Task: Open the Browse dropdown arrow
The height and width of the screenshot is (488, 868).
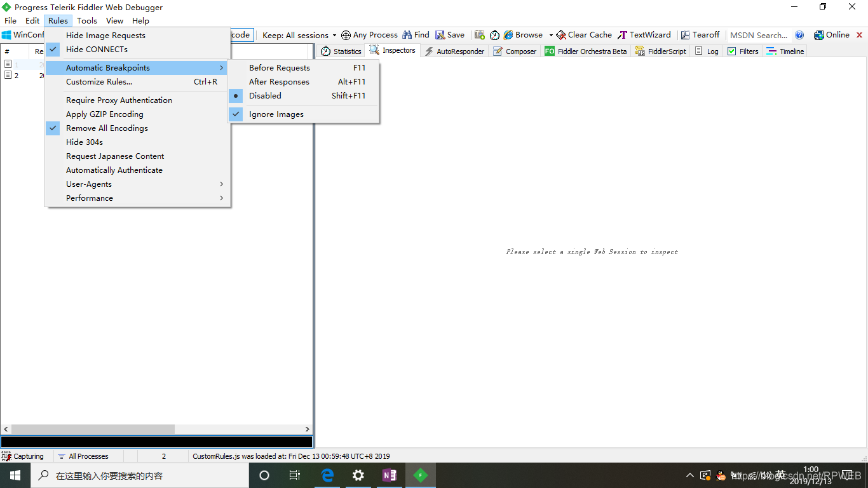Action: [551, 36]
